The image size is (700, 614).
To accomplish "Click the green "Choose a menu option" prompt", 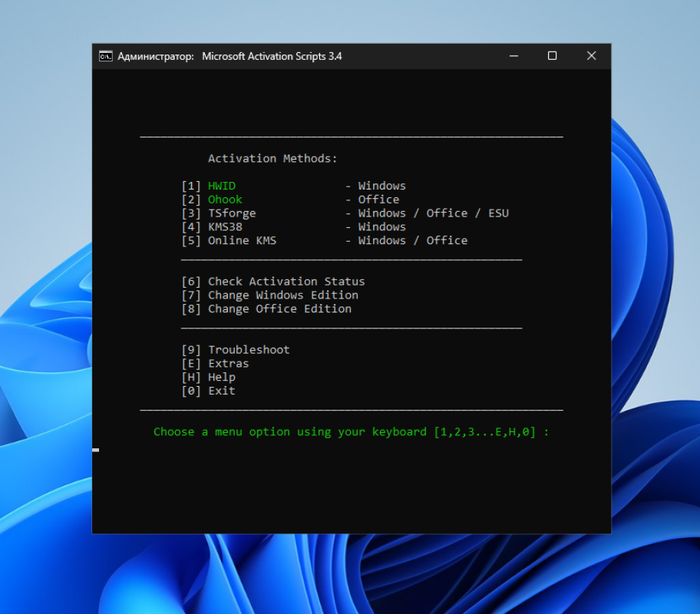I will [351, 432].
